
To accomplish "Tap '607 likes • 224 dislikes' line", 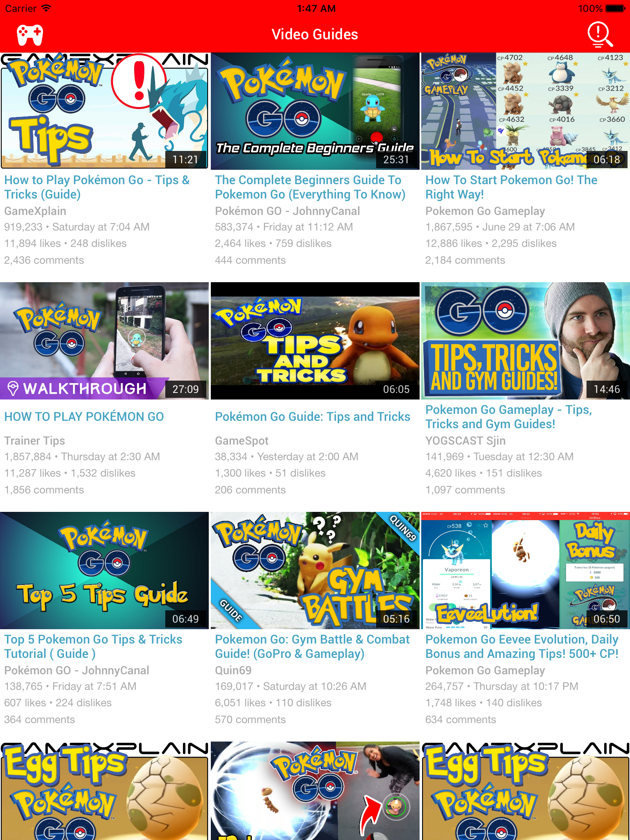I will point(58,703).
